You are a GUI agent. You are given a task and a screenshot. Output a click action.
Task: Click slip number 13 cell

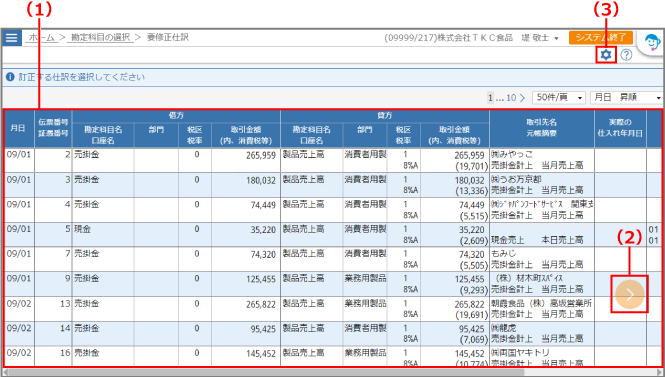pos(53,309)
